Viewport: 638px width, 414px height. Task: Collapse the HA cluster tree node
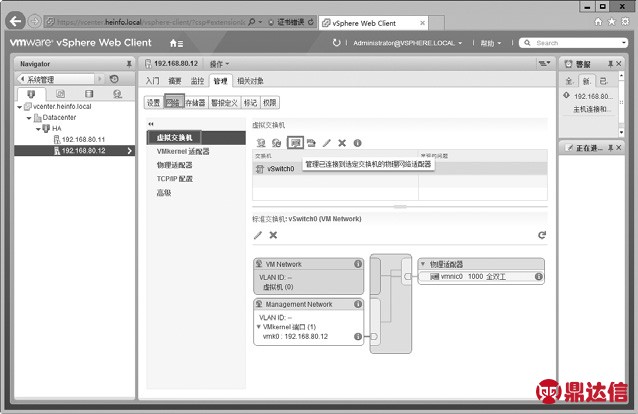38,129
